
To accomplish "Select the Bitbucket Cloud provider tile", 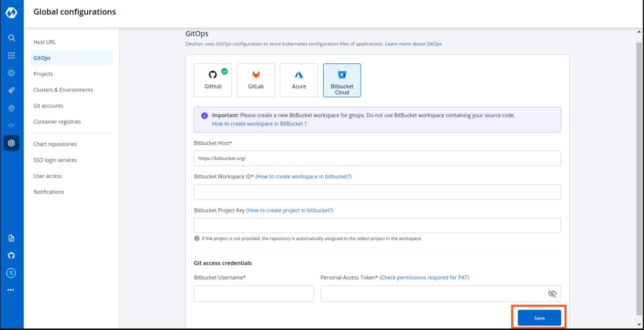I will [x=342, y=80].
